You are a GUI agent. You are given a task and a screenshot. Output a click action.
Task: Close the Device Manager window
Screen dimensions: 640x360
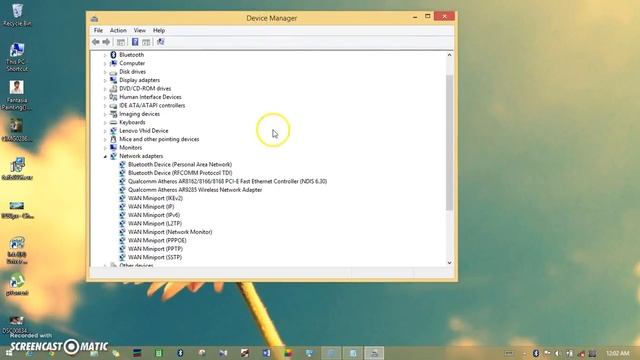[444, 16]
